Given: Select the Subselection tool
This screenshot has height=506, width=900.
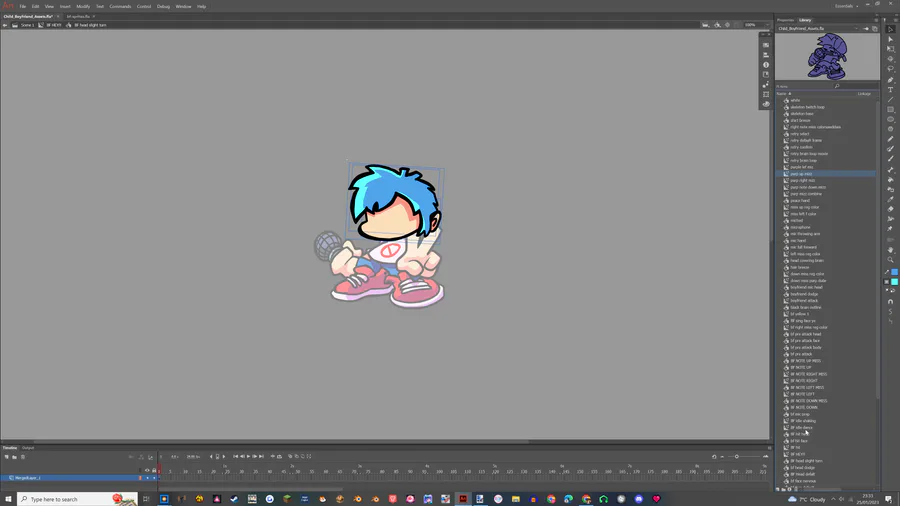Looking at the screenshot, I should (890, 39).
